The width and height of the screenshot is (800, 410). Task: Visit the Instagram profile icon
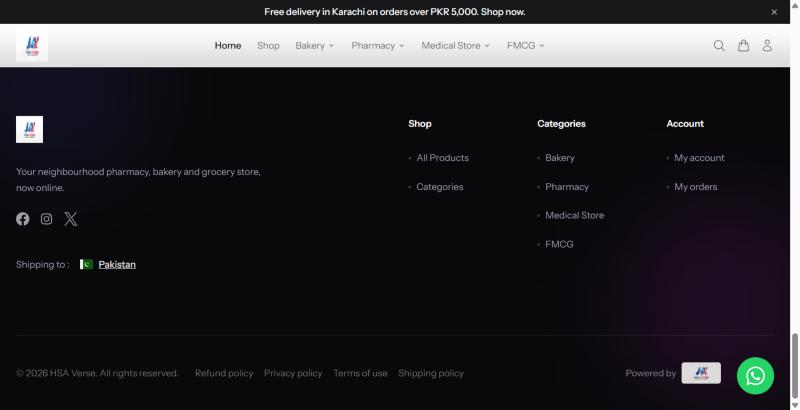click(x=46, y=219)
